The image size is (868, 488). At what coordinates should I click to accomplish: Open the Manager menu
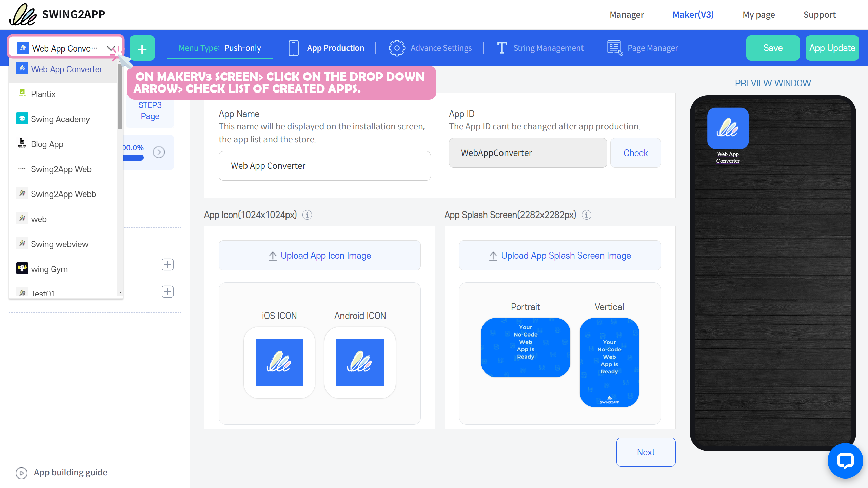pyautogui.click(x=626, y=15)
